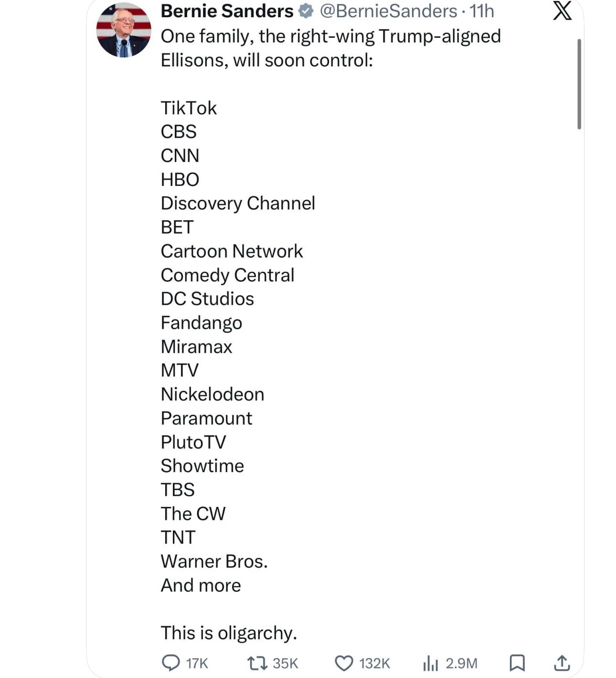Like the tweet with the heart icon

343,663
